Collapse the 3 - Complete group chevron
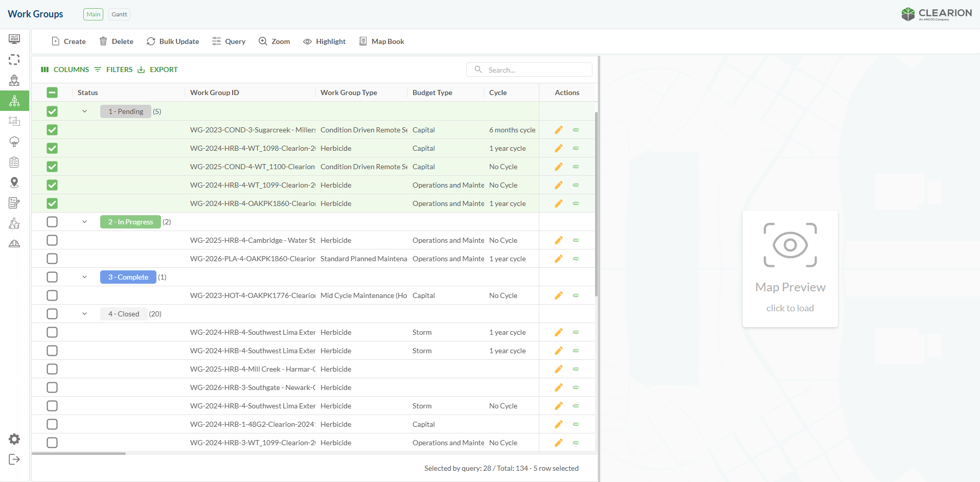 click(85, 277)
